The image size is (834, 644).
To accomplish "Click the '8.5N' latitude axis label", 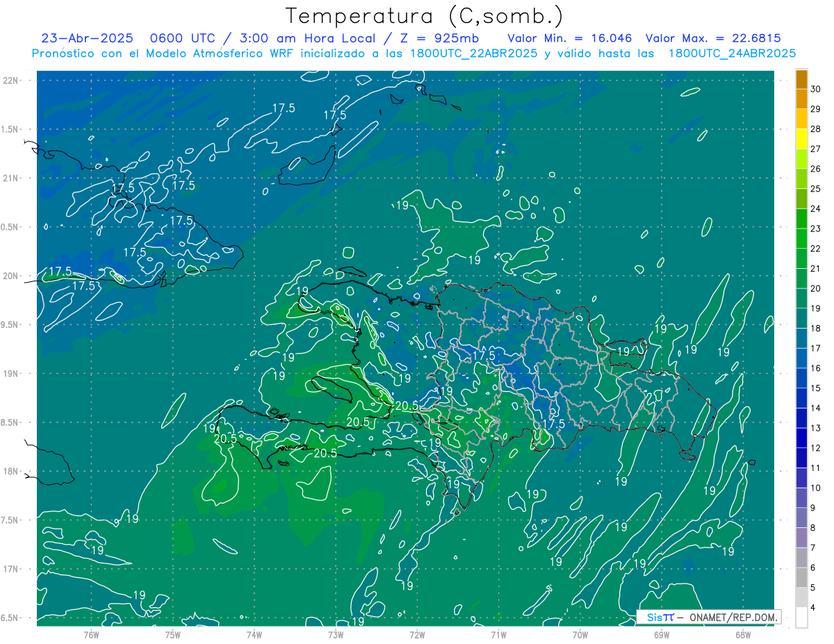I will point(9,422).
